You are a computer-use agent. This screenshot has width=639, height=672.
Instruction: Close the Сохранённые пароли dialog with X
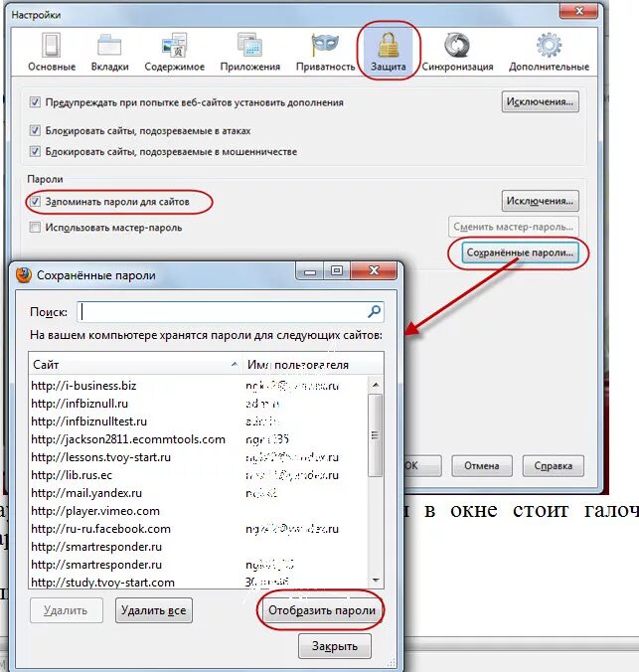pos(374,270)
